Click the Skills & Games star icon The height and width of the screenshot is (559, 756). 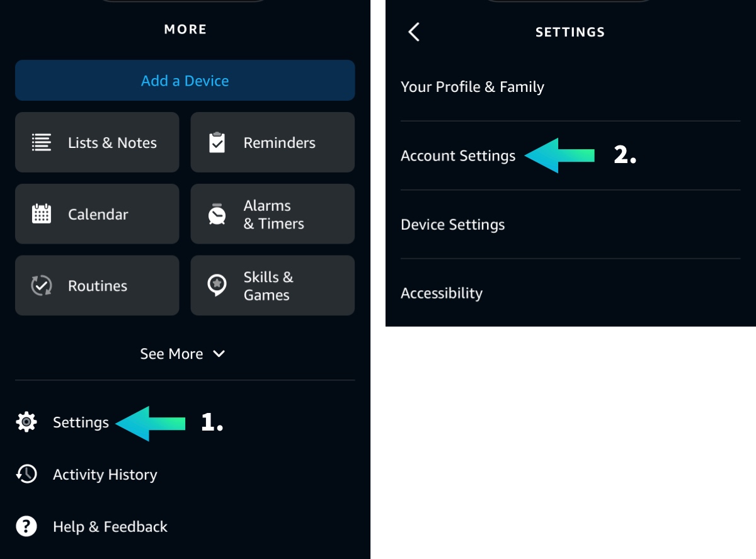coord(217,286)
